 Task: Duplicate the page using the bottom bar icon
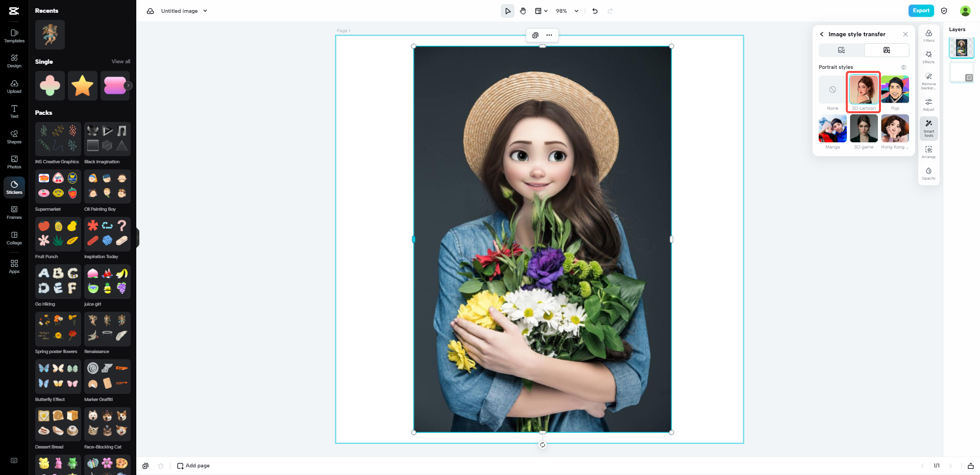click(x=145, y=466)
